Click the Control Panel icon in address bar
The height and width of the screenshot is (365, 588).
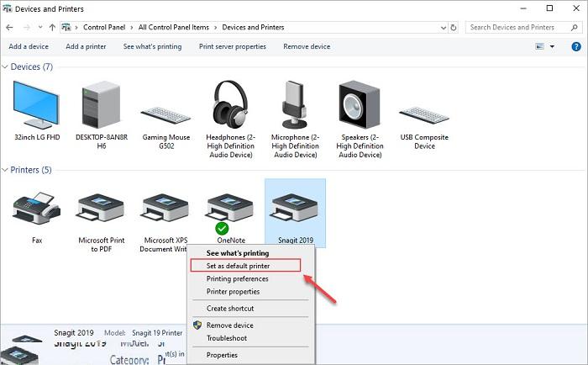66,28
